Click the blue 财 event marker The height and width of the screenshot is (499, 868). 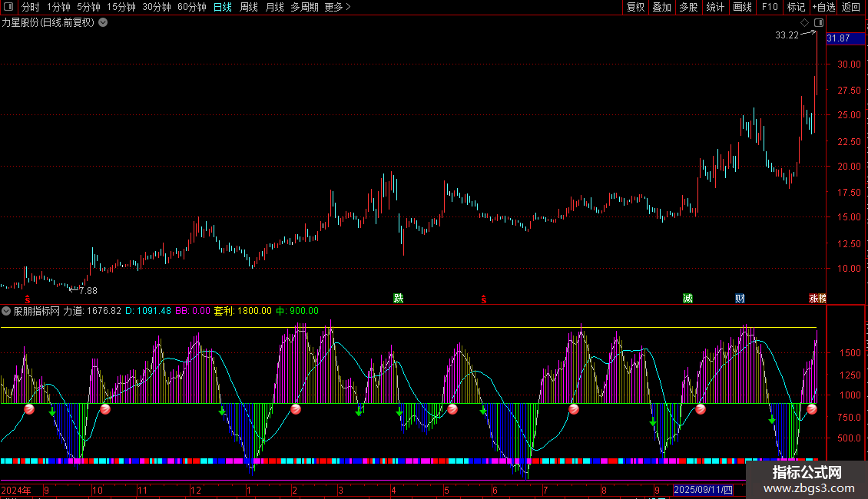[740, 298]
